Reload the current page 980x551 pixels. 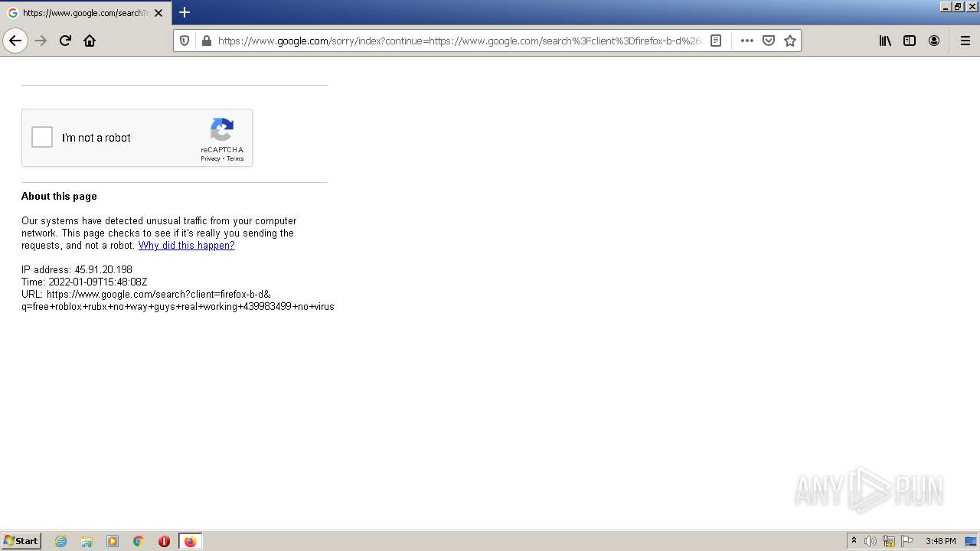point(65,41)
